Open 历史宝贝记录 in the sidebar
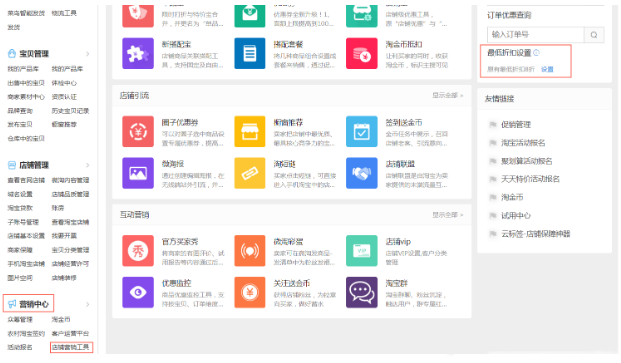 (x=70, y=111)
